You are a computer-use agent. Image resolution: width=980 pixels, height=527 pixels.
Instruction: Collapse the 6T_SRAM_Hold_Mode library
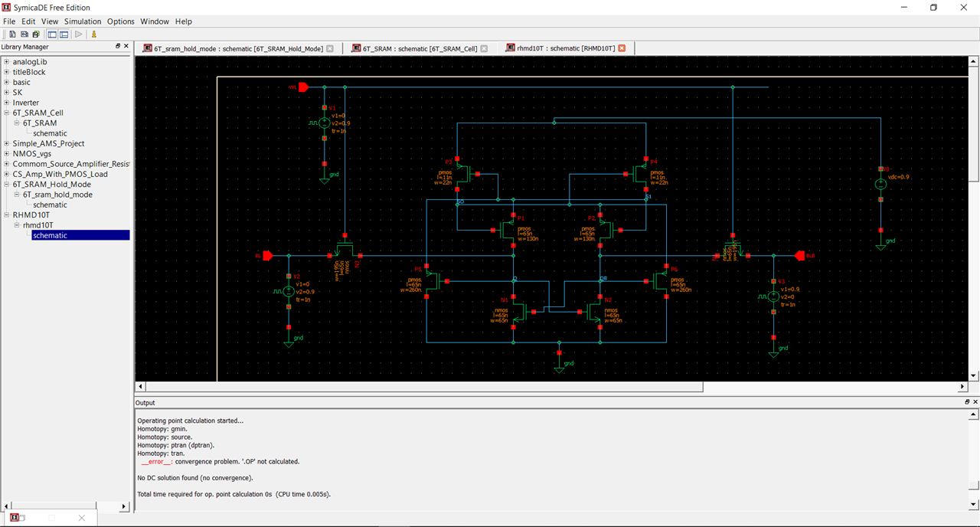tap(6, 184)
